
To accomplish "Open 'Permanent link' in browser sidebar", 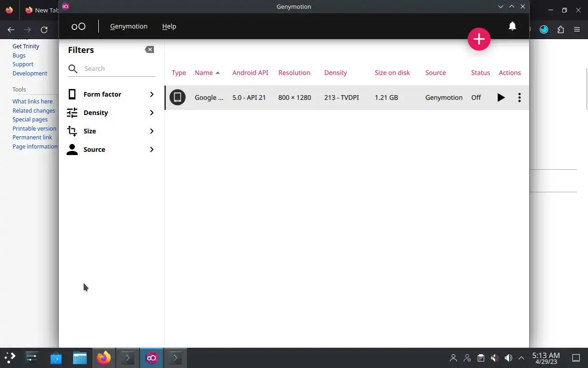I will (32, 138).
